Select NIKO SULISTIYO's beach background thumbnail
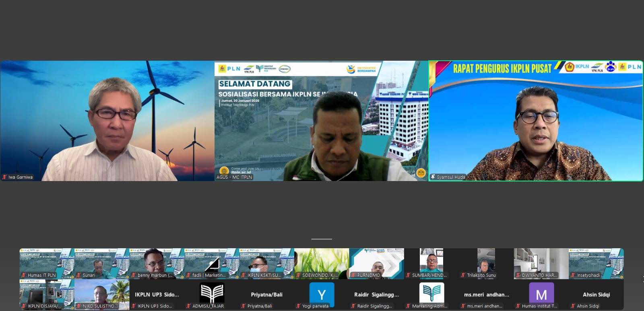Screen dimensions: 644x311 [102, 295]
